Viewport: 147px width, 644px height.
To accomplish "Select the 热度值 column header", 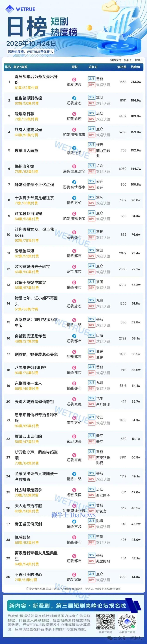I will [x=135, y=67].
